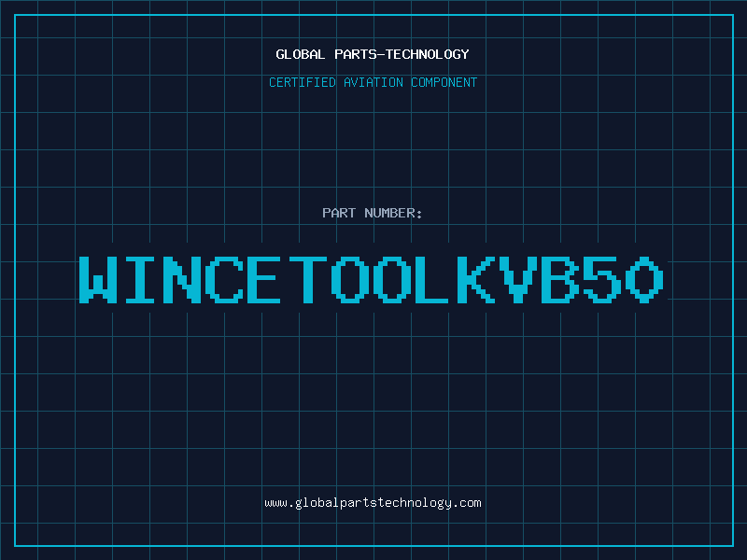Click the website link www.globalpartstechnology.com
The width and height of the screenshot is (747, 560).
tap(373, 503)
